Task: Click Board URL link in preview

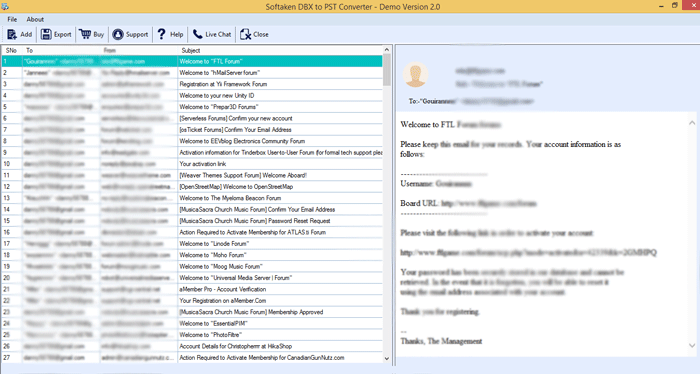Action: click(489, 204)
